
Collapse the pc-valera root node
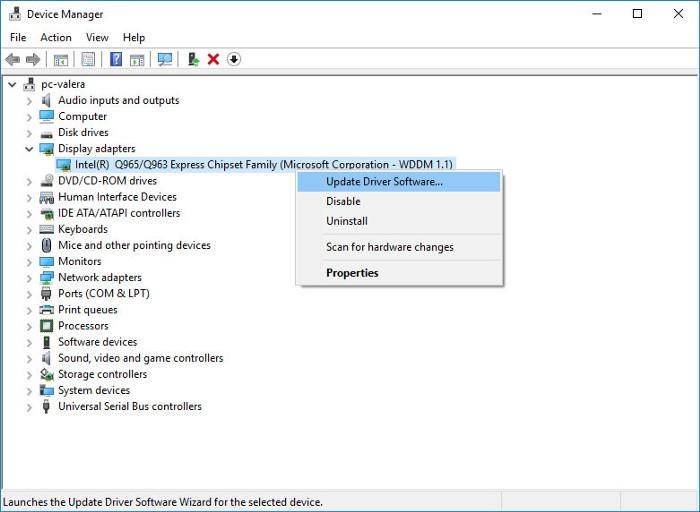(12, 84)
